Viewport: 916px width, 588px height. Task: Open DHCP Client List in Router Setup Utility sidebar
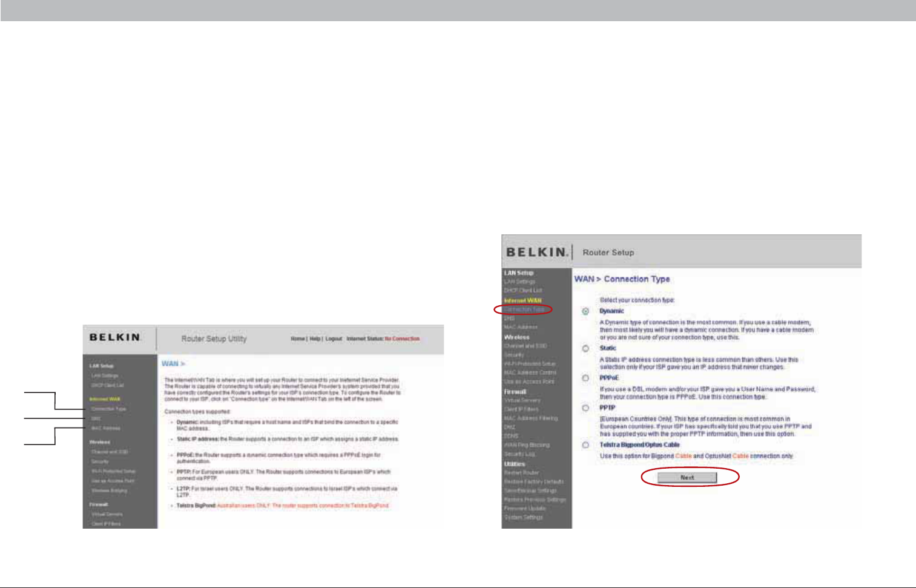click(x=108, y=385)
